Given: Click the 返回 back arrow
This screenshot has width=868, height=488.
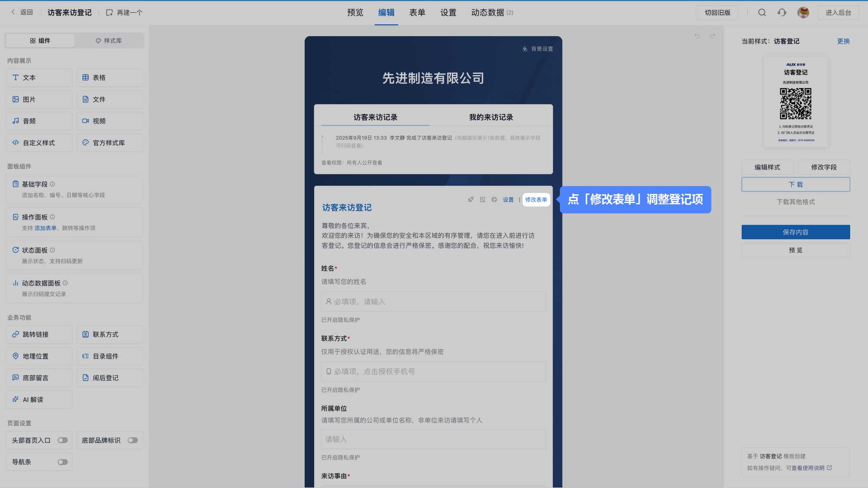Looking at the screenshot, I should [13, 12].
